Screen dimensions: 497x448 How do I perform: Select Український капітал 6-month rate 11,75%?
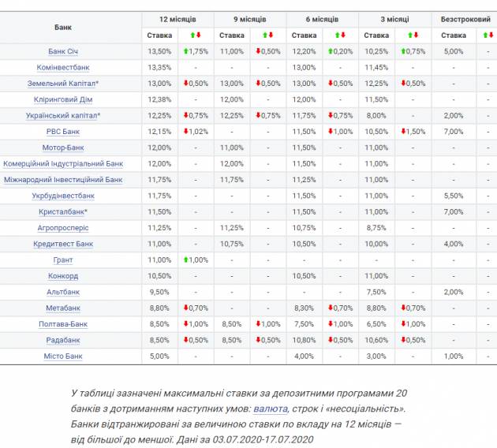[x=304, y=116]
